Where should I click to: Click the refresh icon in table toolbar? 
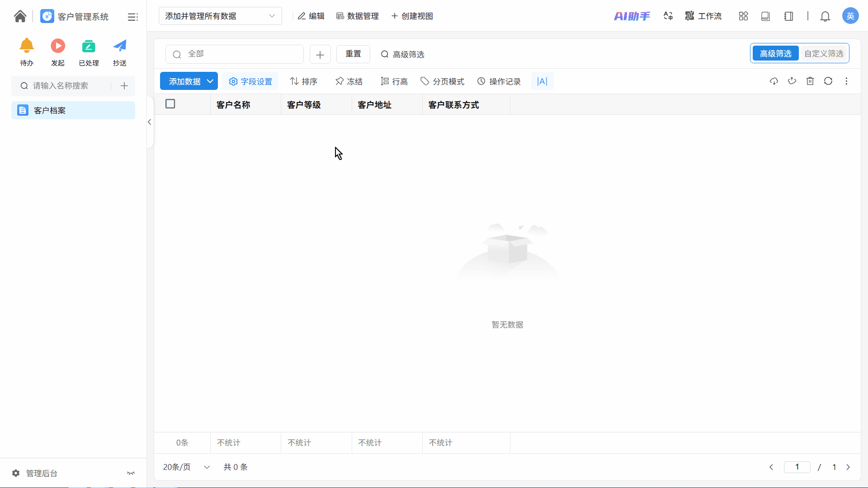(x=828, y=81)
